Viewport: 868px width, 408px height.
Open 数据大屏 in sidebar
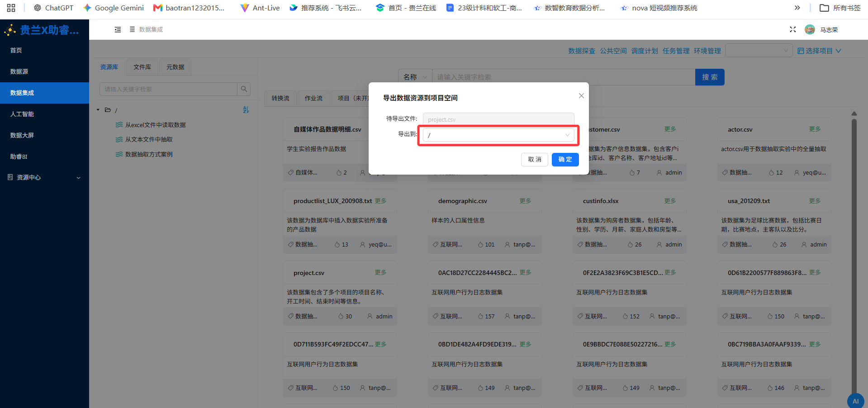[x=44, y=135]
